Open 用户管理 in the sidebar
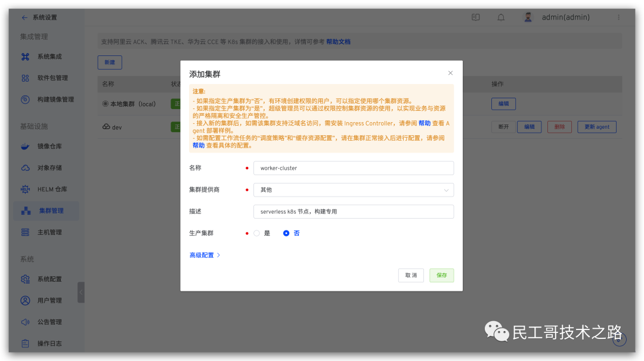This screenshot has width=644, height=361. click(49, 300)
